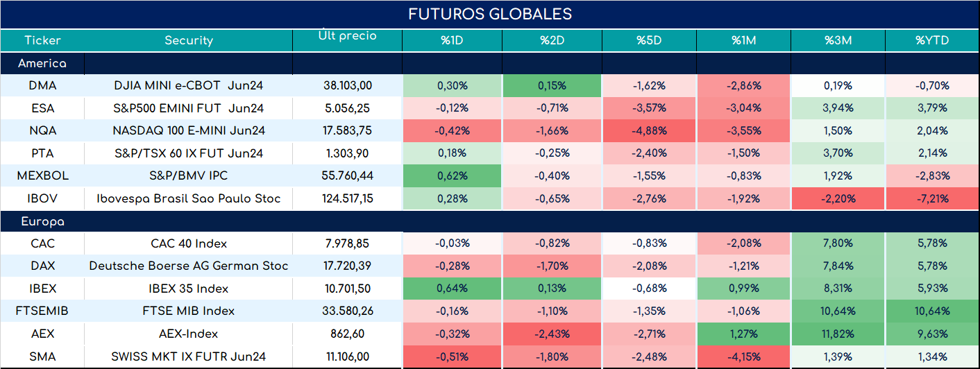The image size is (980, 369).
Task: Select the Ticker column header
Action: tap(42, 40)
